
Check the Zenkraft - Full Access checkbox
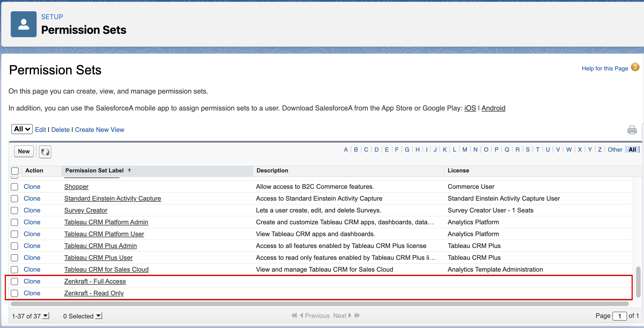(x=14, y=282)
